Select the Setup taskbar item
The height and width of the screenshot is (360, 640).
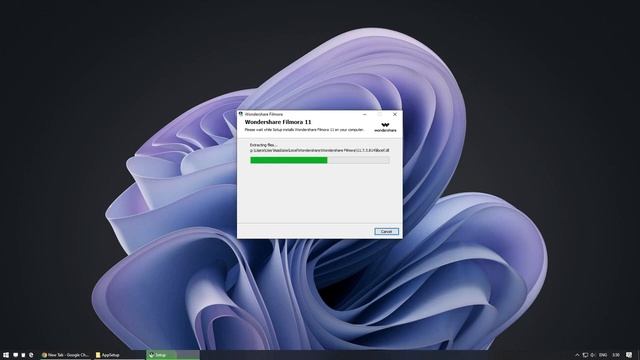(173, 355)
